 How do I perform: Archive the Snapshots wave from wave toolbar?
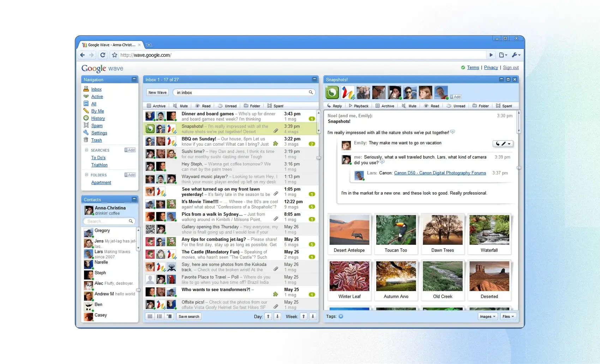[385, 106]
